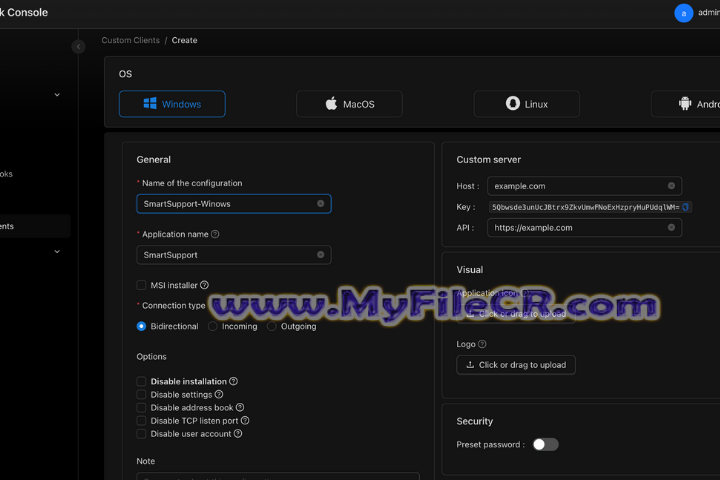Show help for Disable address book
Viewport: 720px width, 480px height.
[240, 407]
